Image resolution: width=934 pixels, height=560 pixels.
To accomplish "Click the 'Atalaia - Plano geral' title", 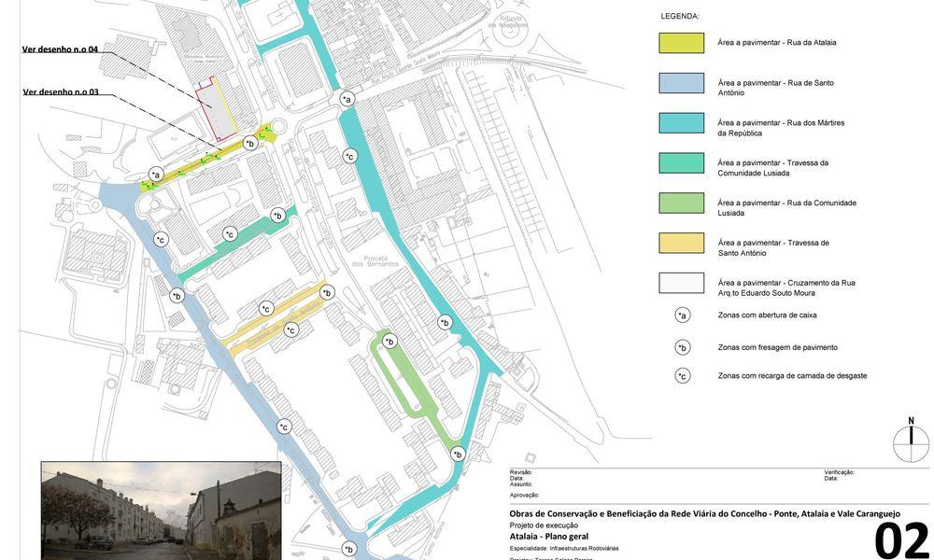I will (548, 536).
